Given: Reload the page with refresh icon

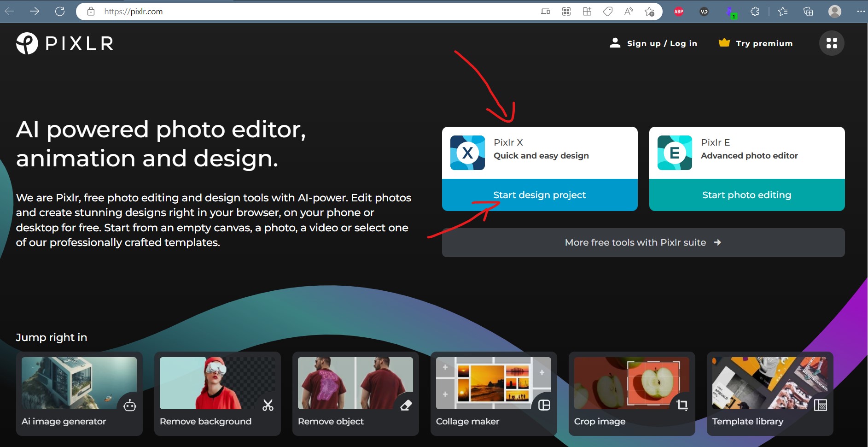Looking at the screenshot, I should pyautogui.click(x=60, y=12).
